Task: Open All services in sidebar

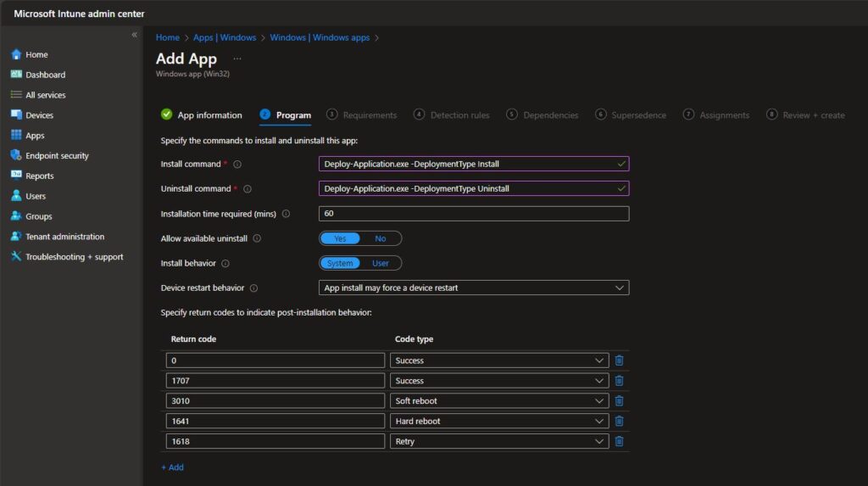Action: [x=37, y=95]
